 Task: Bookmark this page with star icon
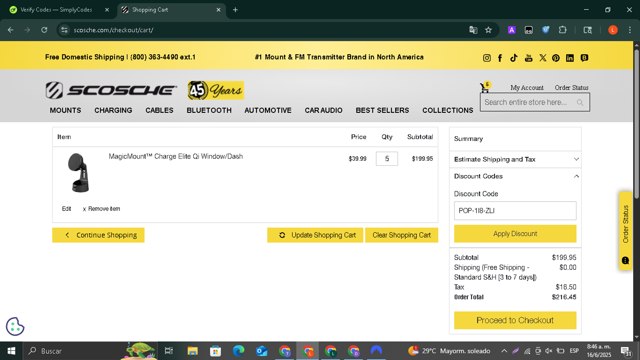click(488, 30)
